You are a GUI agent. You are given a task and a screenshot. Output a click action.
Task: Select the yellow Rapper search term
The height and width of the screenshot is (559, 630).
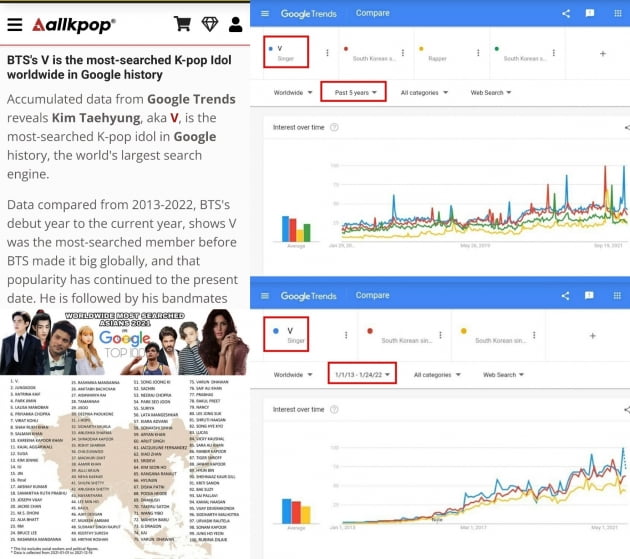438,53
